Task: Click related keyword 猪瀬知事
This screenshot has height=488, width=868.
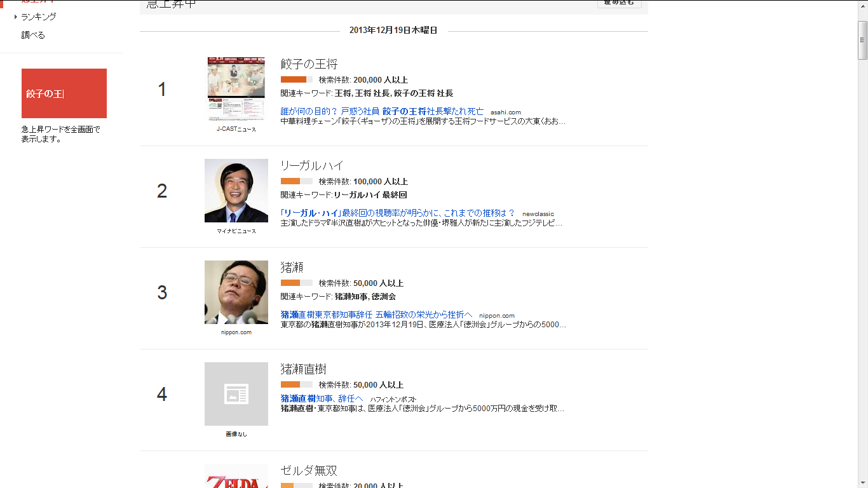Action: (x=351, y=297)
